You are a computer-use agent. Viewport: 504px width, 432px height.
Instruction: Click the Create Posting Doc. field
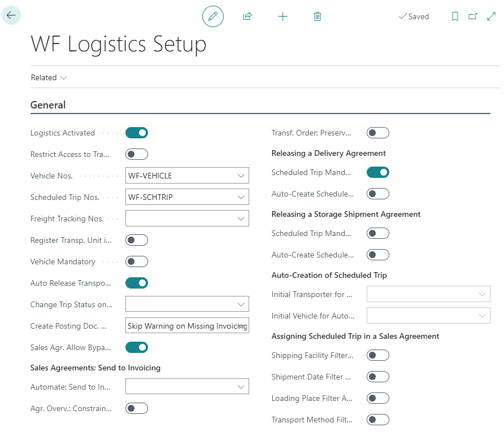pos(187,326)
